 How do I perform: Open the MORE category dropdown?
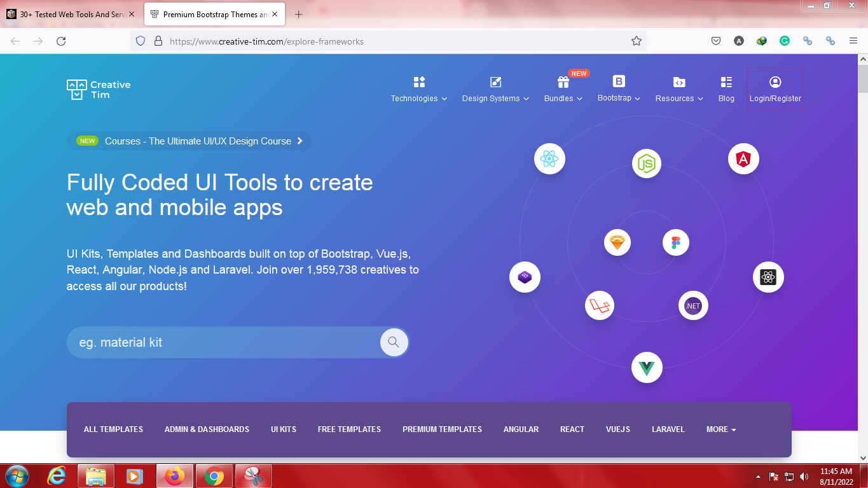tap(721, 429)
